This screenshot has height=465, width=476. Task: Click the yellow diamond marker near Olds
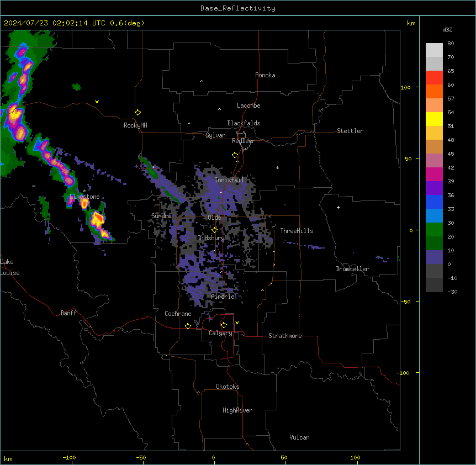(214, 230)
